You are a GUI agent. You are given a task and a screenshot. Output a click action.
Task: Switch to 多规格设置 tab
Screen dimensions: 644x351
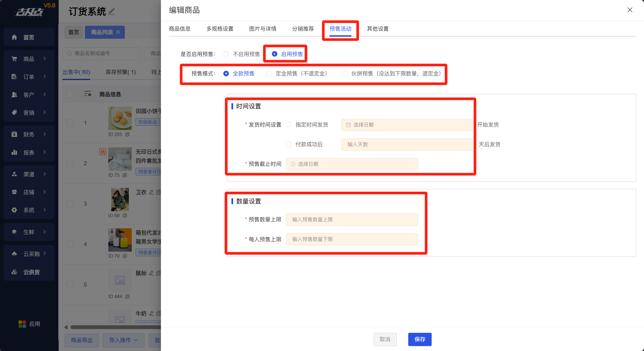220,29
